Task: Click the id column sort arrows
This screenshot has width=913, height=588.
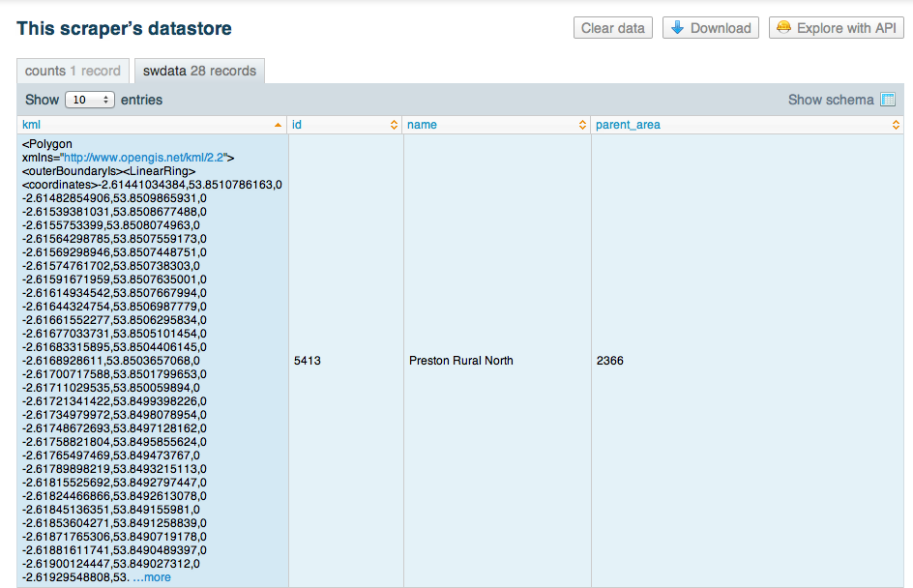Action: 394,125
